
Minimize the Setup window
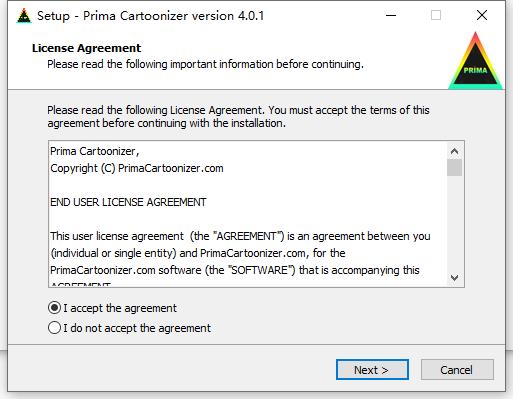[391, 15]
